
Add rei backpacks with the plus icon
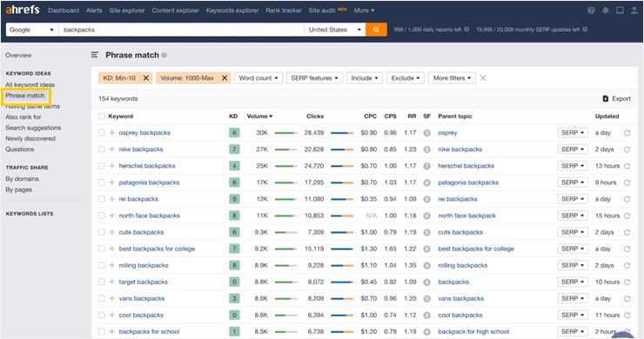click(x=111, y=199)
